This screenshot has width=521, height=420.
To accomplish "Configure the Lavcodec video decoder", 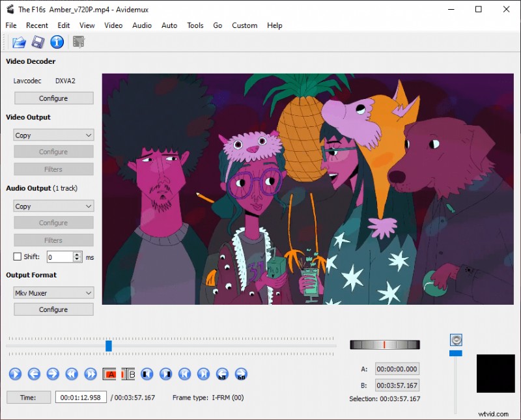I will (53, 98).
